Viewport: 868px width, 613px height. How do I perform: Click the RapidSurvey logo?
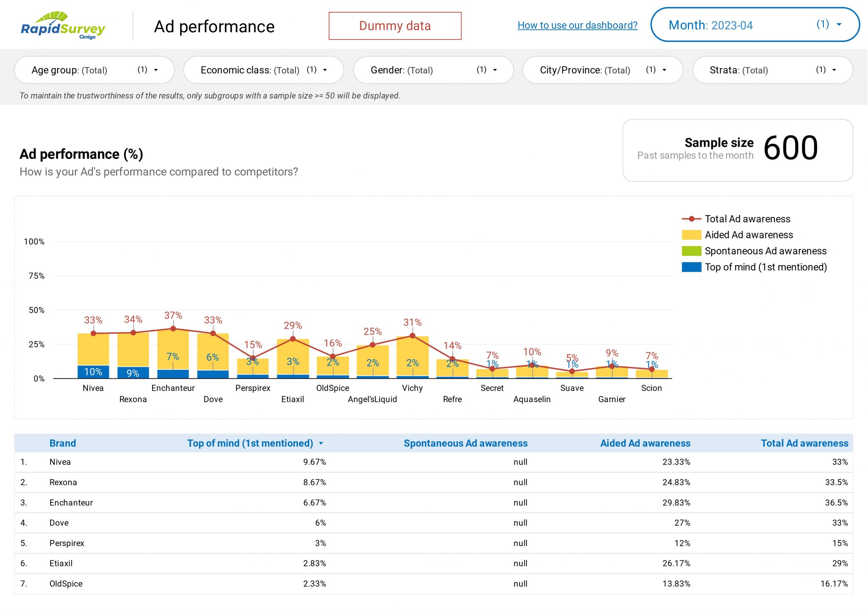[63, 25]
